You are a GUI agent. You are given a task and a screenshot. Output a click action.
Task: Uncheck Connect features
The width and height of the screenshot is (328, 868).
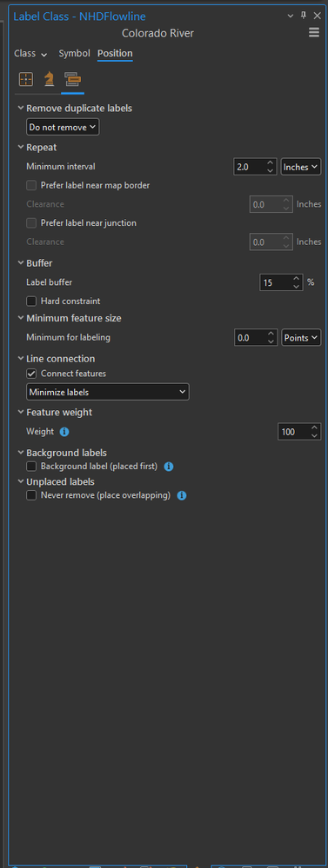31,374
